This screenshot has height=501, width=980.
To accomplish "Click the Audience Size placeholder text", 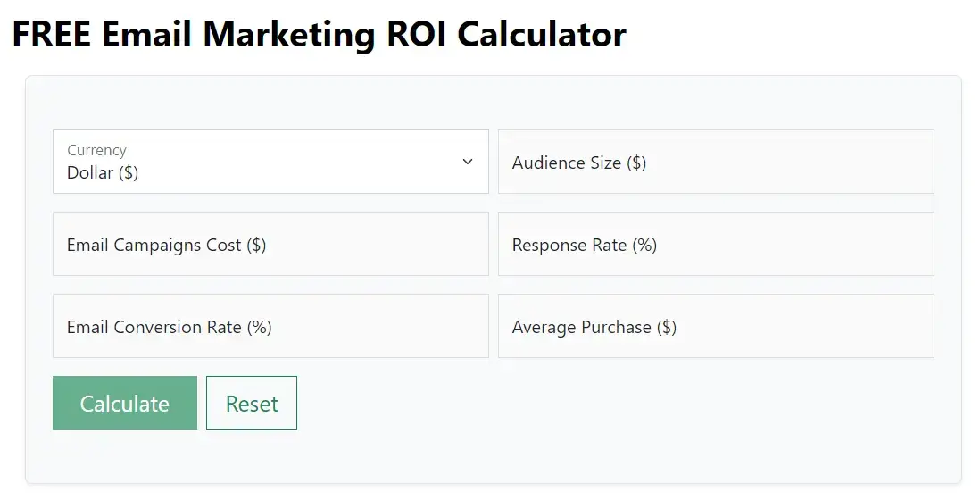I will (578, 163).
